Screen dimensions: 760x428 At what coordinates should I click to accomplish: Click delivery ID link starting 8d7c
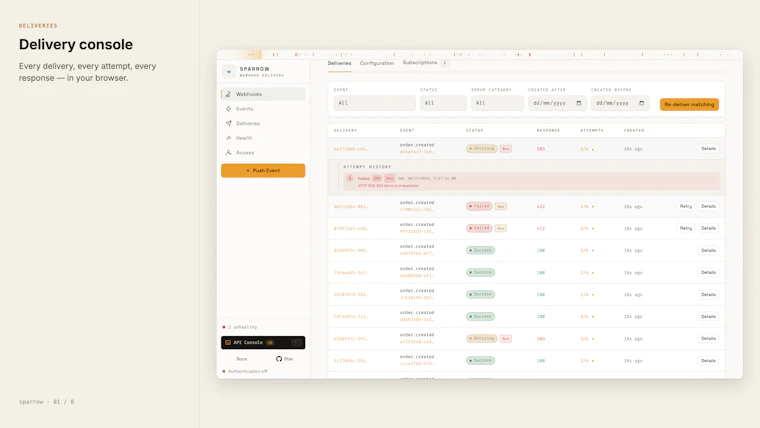(x=351, y=206)
